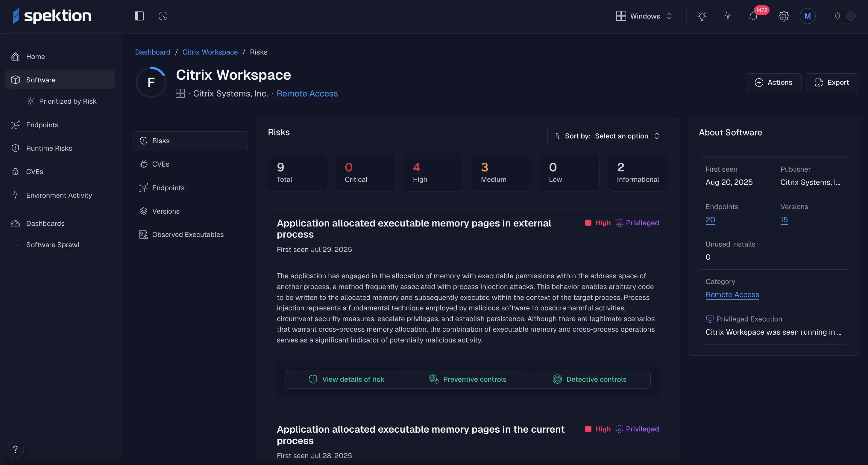This screenshot has height=465, width=868.
Task: Filter risks by Medium severity card
Action: pos(501,173)
